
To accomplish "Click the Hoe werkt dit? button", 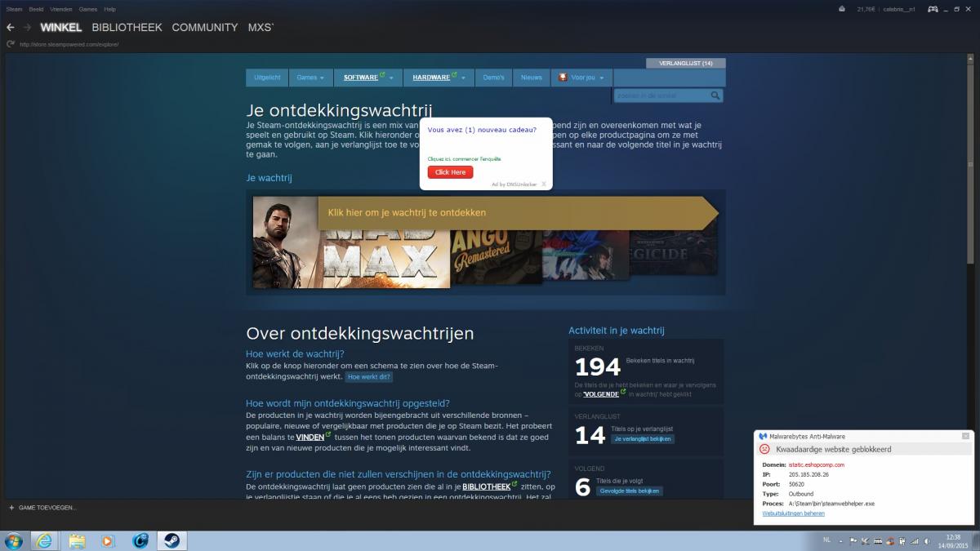I will (x=369, y=377).
